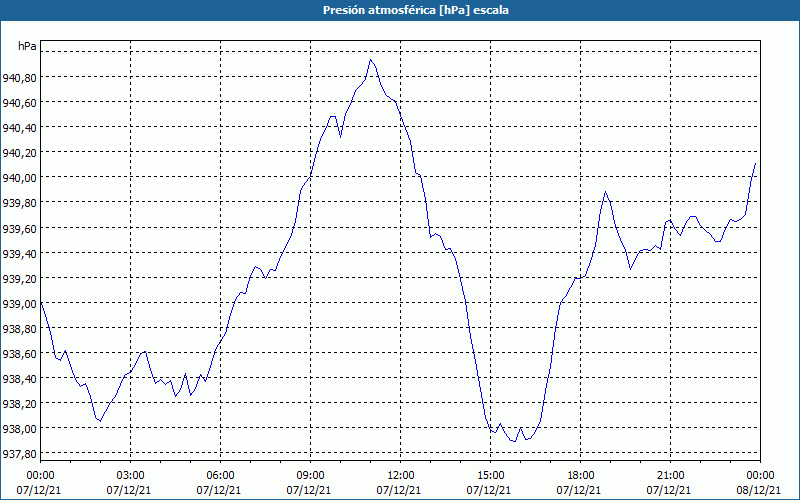This screenshot has height=500, width=800.
Task: Select the 938,60 axis value
Action: (19, 354)
